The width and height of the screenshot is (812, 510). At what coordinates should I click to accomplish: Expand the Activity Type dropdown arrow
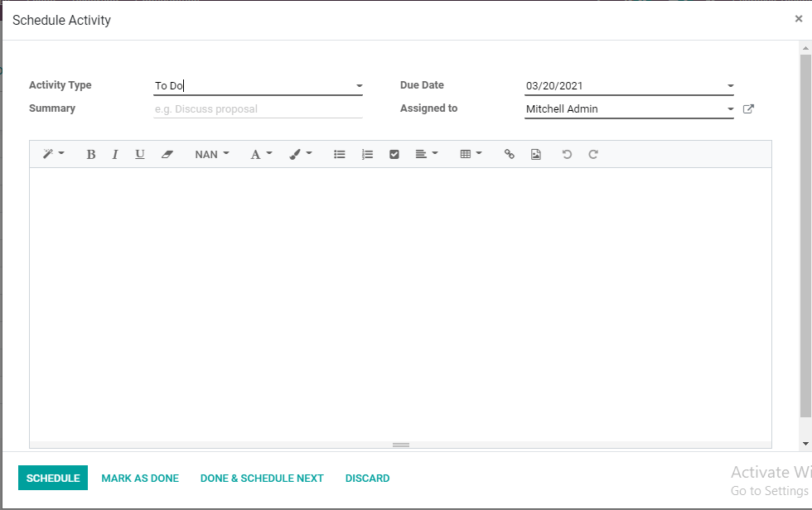(359, 86)
